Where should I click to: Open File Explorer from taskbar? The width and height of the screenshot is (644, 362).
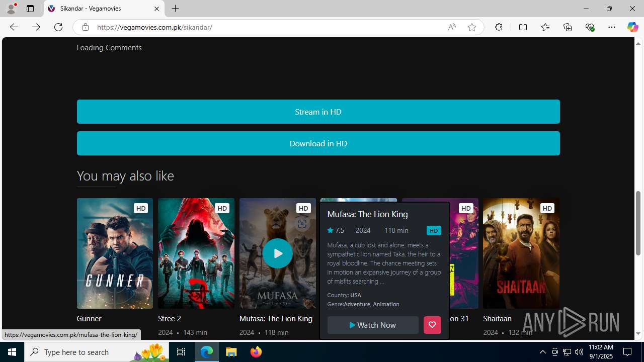[x=231, y=352]
